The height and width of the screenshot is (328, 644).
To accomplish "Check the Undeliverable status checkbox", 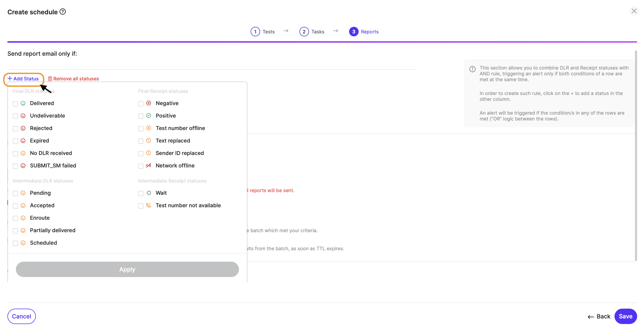I will click(15, 116).
